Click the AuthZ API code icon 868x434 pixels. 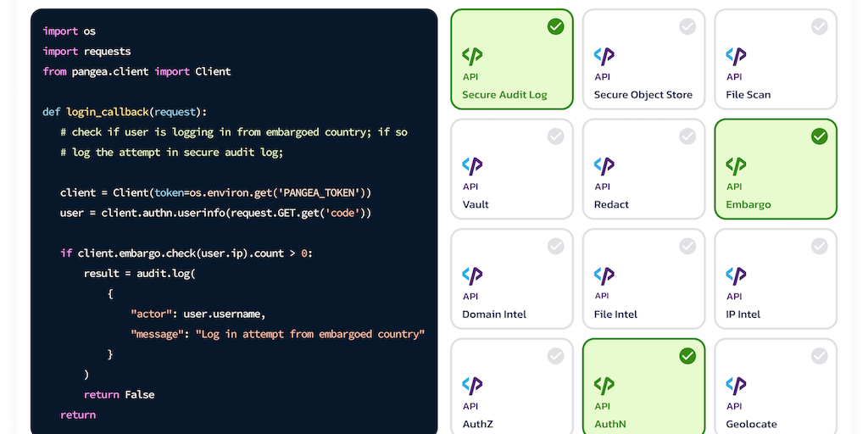(472, 386)
